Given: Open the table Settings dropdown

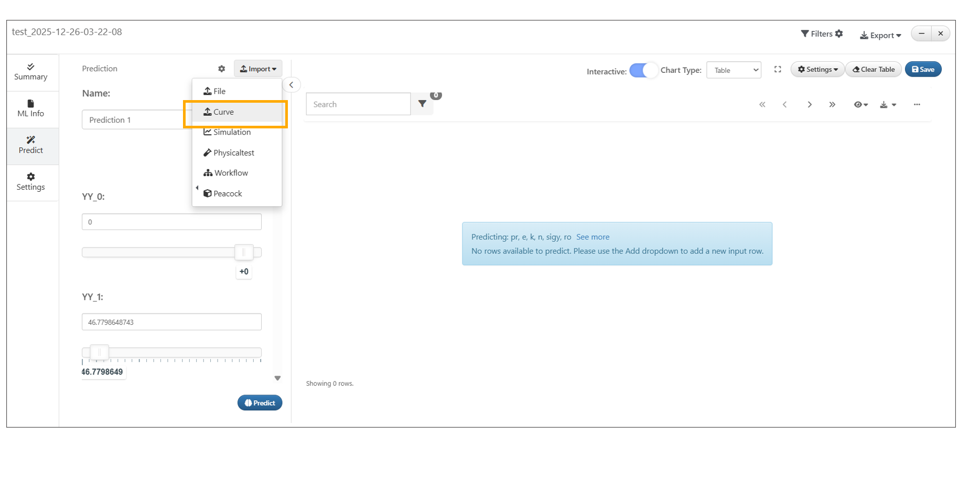Looking at the screenshot, I should pos(817,70).
